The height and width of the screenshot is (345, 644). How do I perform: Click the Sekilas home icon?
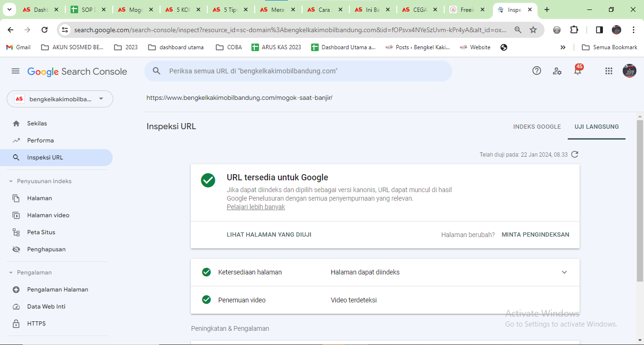coord(16,124)
